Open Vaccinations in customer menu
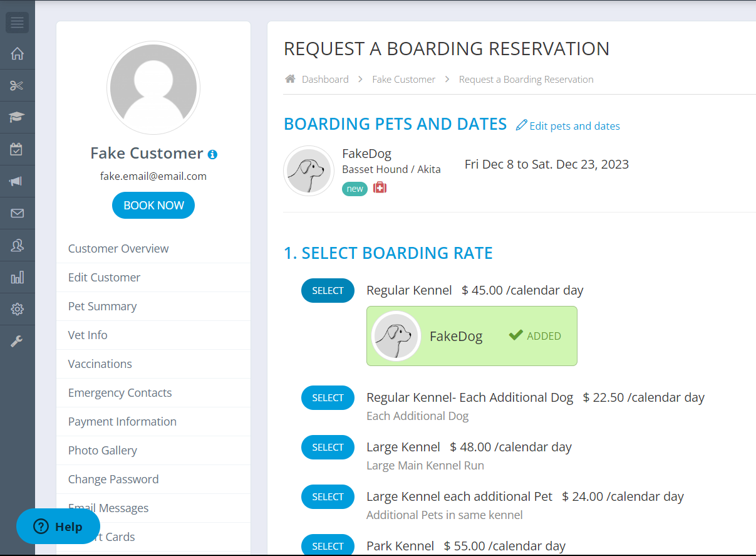The image size is (756, 556). (x=100, y=364)
